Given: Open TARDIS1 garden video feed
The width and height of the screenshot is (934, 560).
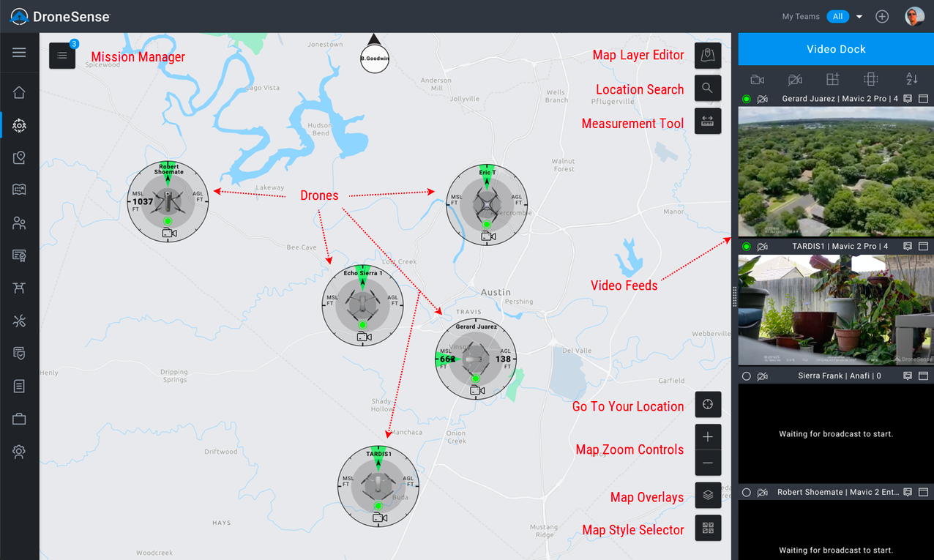Looking at the screenshot, I should (836, 310).
